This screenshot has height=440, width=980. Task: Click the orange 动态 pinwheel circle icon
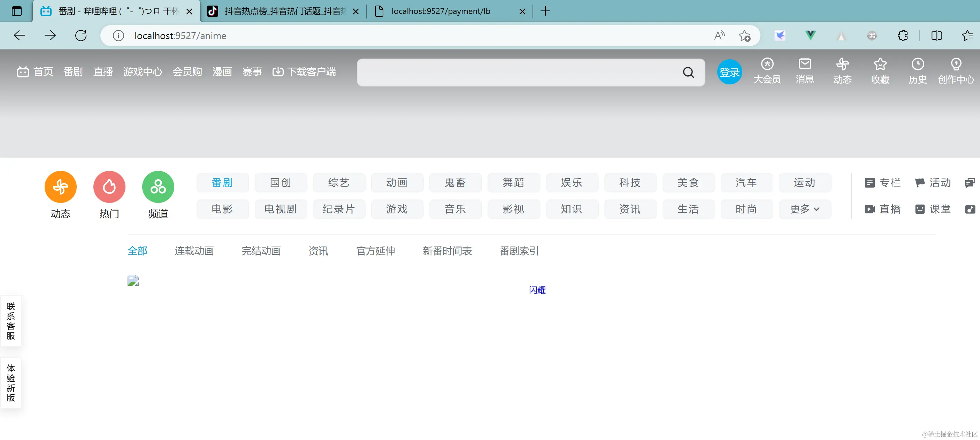(x=61, y=187)
